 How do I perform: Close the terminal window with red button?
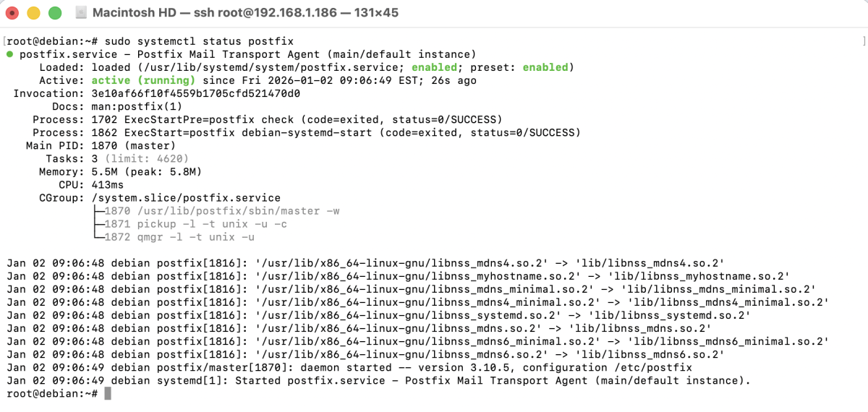click(12, 13)
